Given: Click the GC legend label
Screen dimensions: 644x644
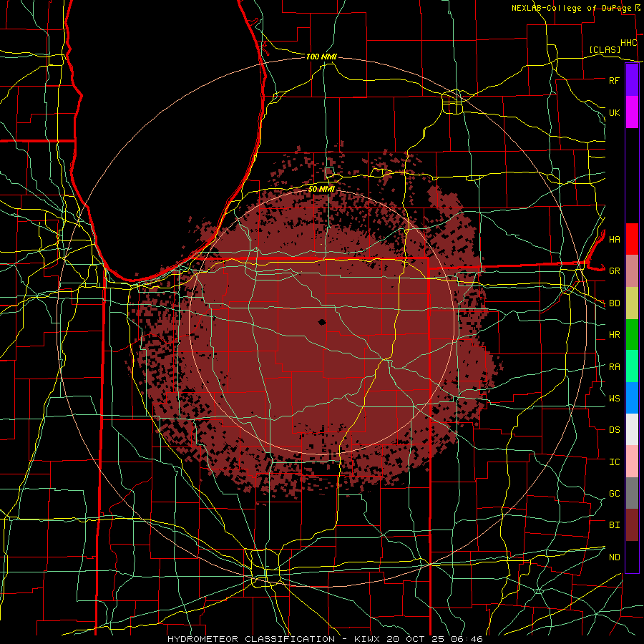Looking at the screenshot, I should pyautogui.click(x=614, y=494).
